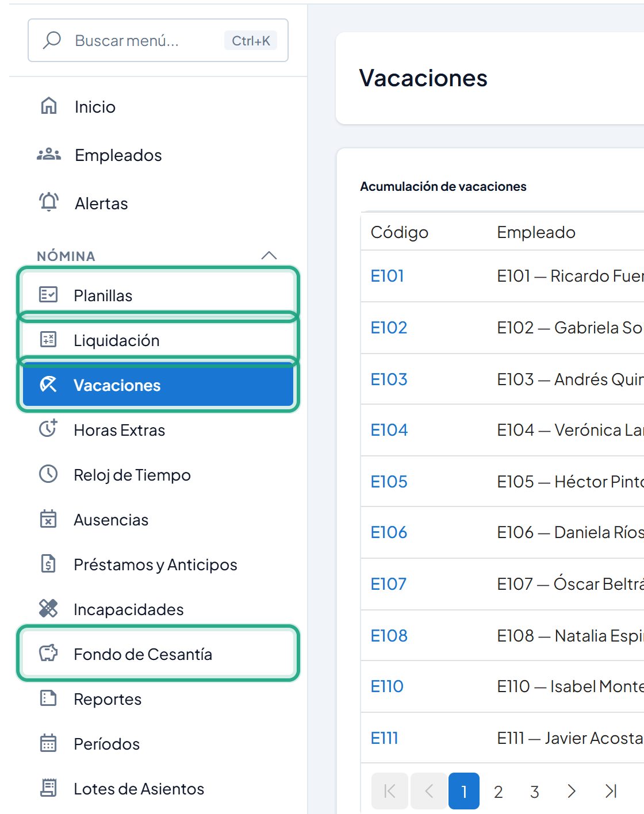Click the search magnifier icon

[x=52, y=40]
